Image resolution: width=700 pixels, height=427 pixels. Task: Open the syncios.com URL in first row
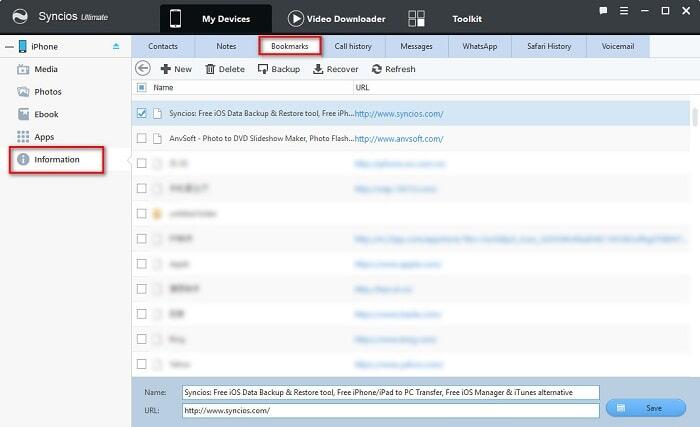[398, 113]
